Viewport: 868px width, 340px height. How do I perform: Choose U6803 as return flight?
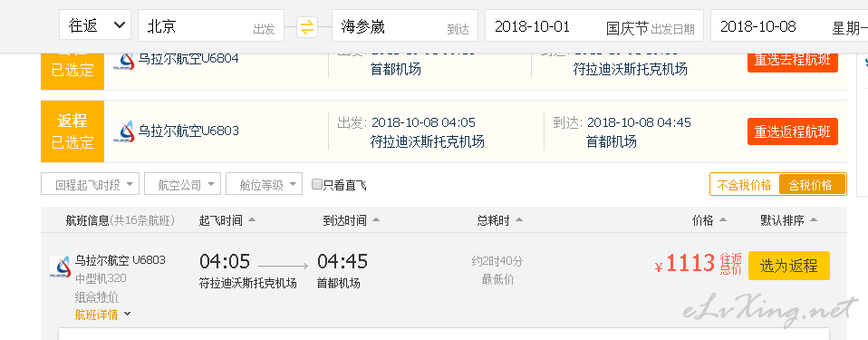pos(789,266)
